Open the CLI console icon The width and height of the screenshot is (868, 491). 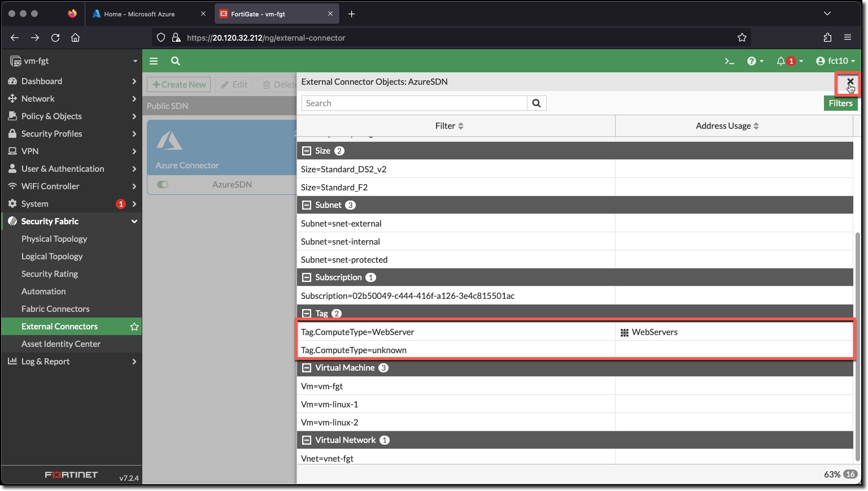tap(730, 61)
